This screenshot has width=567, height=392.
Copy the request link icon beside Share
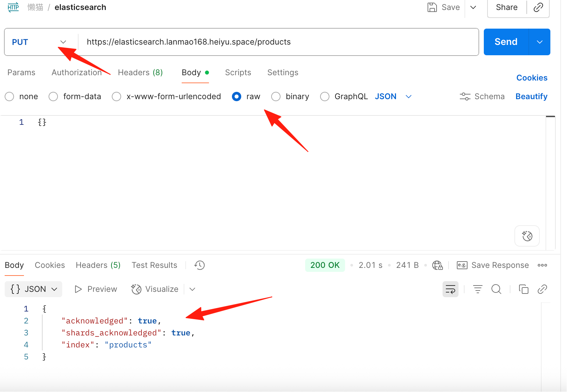tap(538, 7)
